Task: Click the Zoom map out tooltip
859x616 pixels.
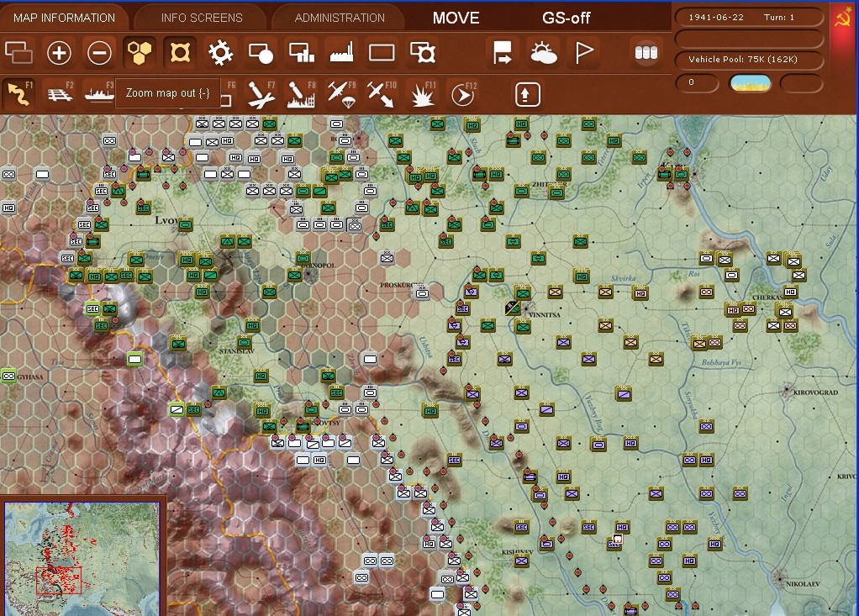Action: point(167,93)
